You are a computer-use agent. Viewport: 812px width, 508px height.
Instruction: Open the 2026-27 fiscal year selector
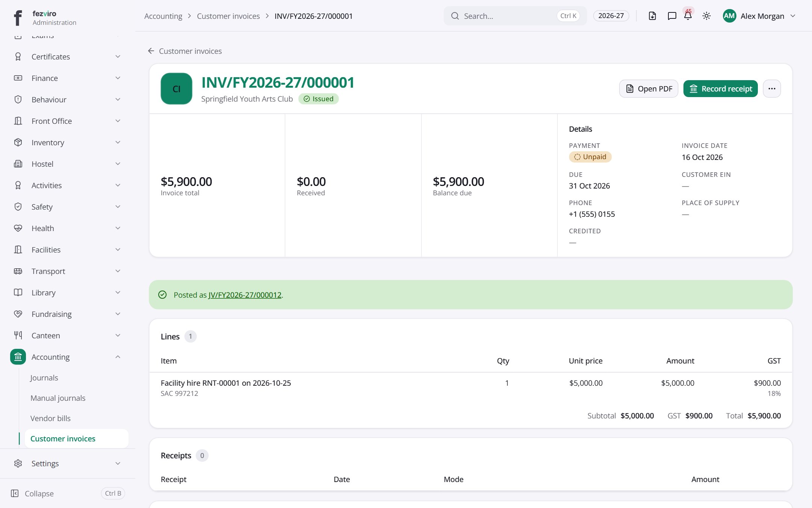611,16
